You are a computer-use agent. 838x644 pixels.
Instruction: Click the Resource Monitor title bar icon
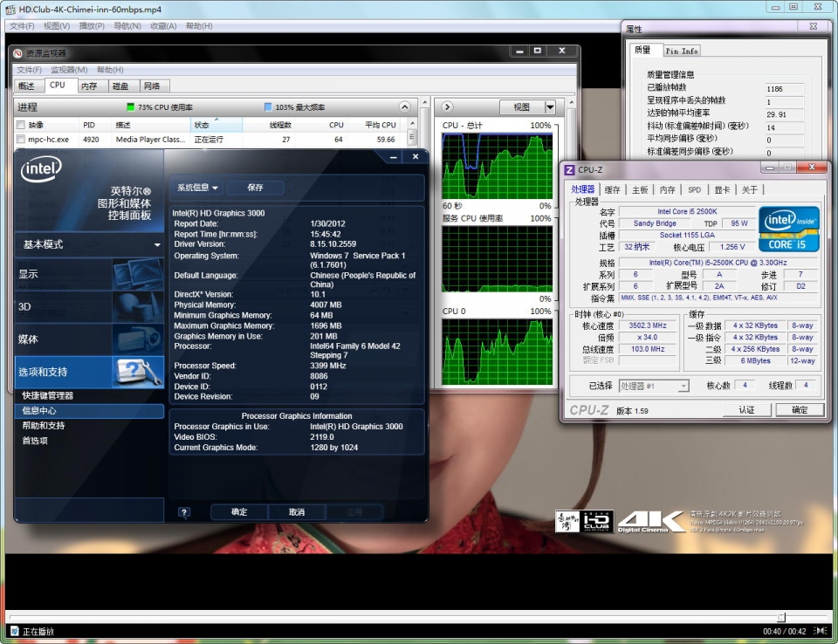click(17, 53)
